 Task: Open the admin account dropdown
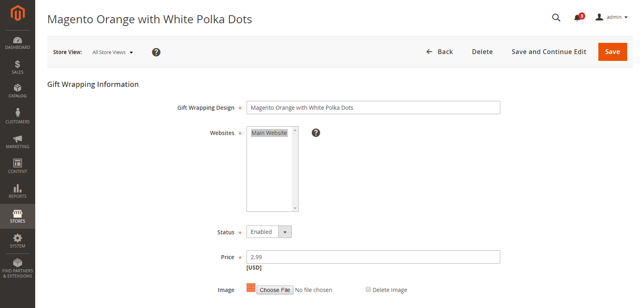coord(611,17)
